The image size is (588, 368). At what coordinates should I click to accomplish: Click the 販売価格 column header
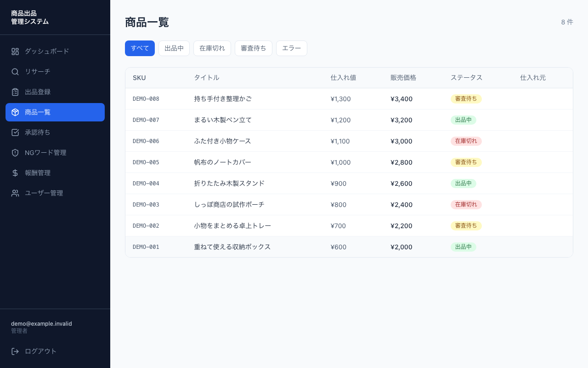(x=404, y=78)
